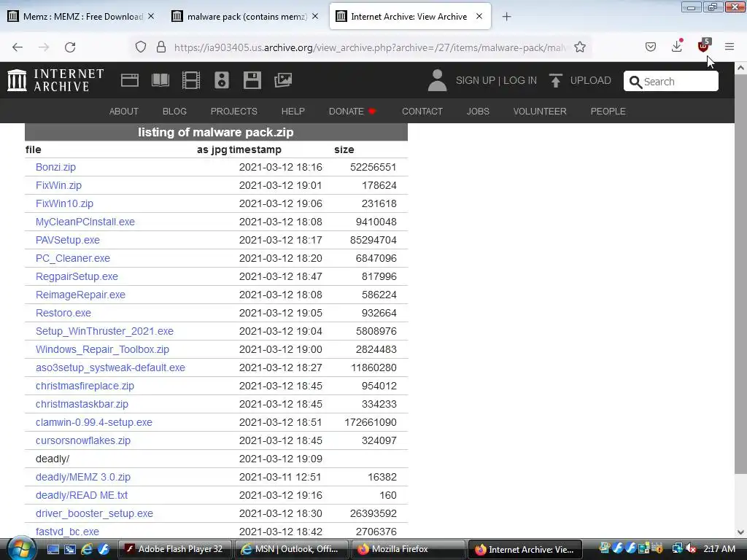The width and height of the screenshot is (747, 560).
Task: Open christmasfireplace.zip file link
Action: coord(85,386)
